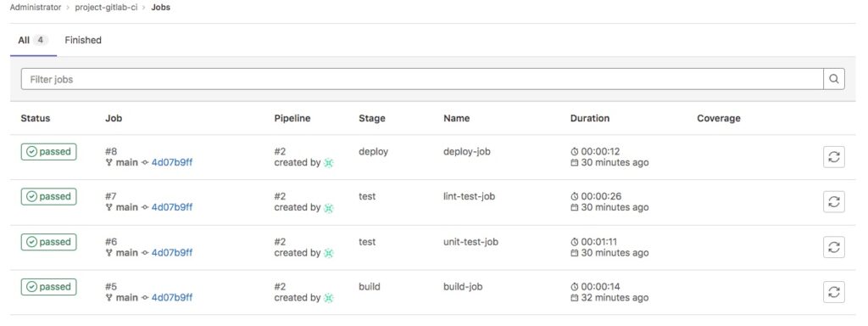Open commit 4d07b9ff in lint-test-job row
Image resolution: width=868 pixels, height=326 pixels.
172,207
